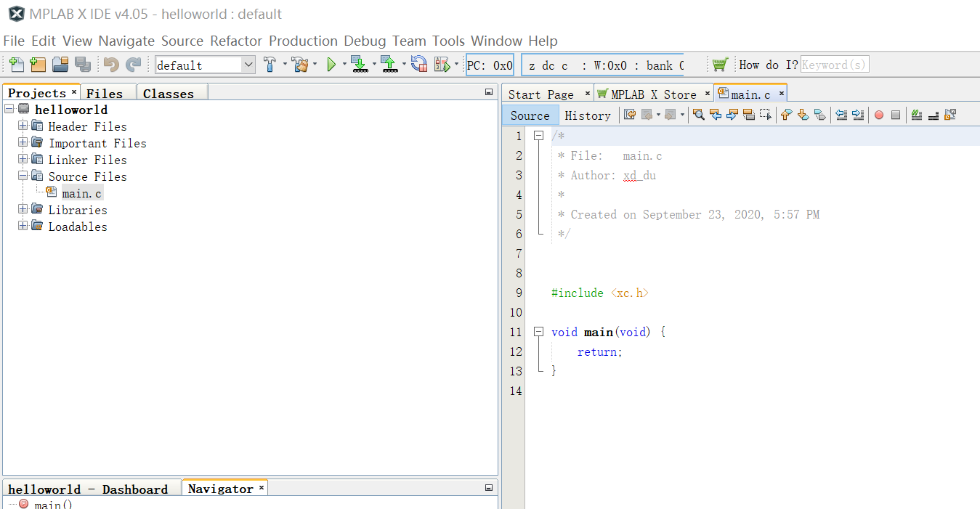
Task: Click the Redo arrow icon
Action: click(x=133, y=65)
